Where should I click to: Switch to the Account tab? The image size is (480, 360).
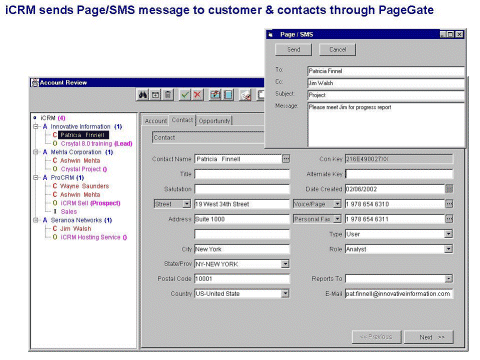(156, 121)
